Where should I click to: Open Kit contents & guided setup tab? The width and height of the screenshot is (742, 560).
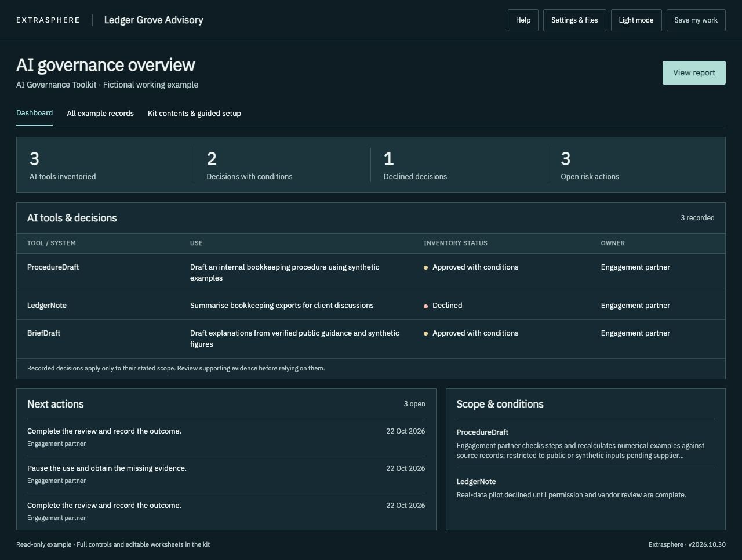(194, 114)
